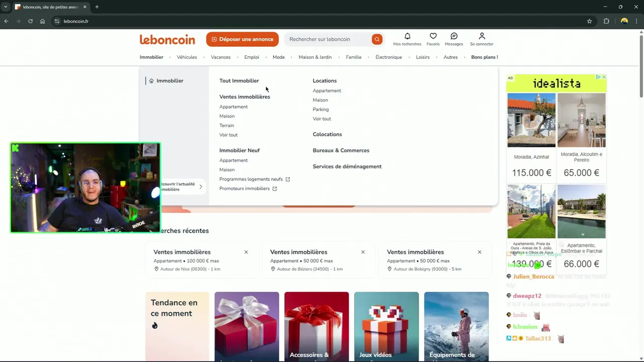Click the leboncoin logo
The width and height of the screenshot is (644, 362).
click(x=167, y=39)
